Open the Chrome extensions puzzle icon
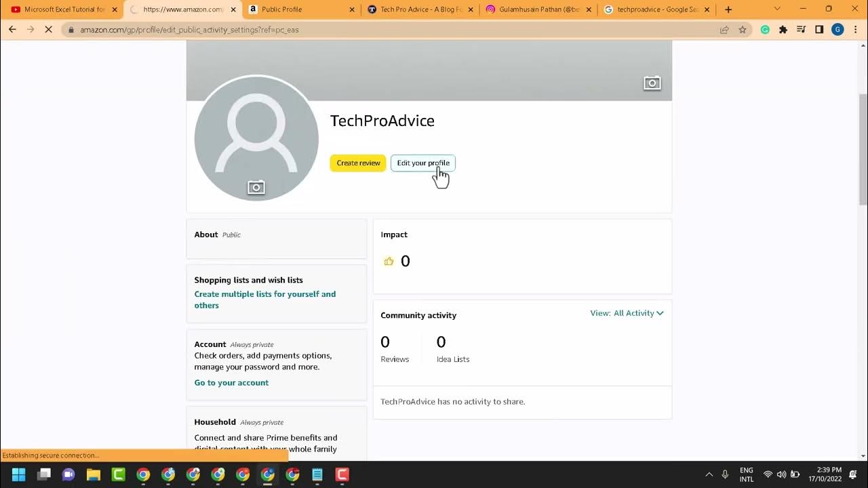 (x=783, y=30)
